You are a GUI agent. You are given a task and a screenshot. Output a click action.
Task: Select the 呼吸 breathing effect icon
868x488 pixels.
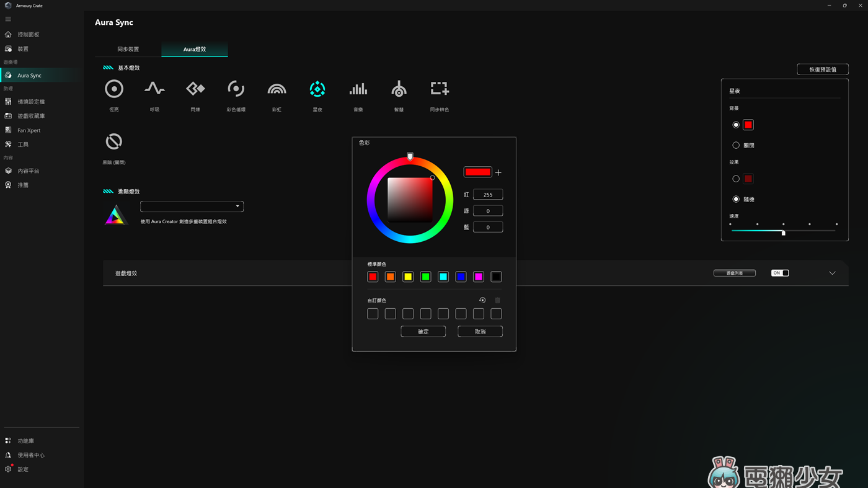point(154,89)
